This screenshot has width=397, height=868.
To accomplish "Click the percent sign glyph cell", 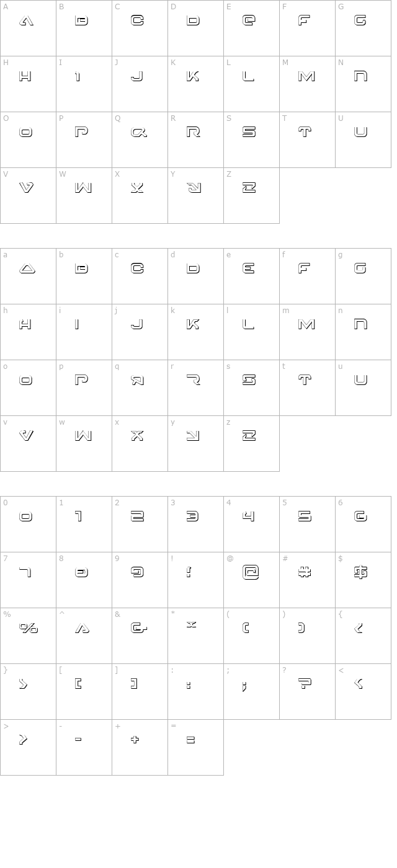I will point(28,635).
